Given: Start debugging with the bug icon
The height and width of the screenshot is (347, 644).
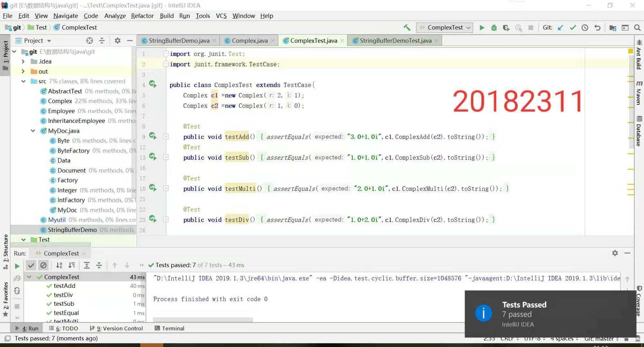Looking at the screenshot, I should point(494,28).
